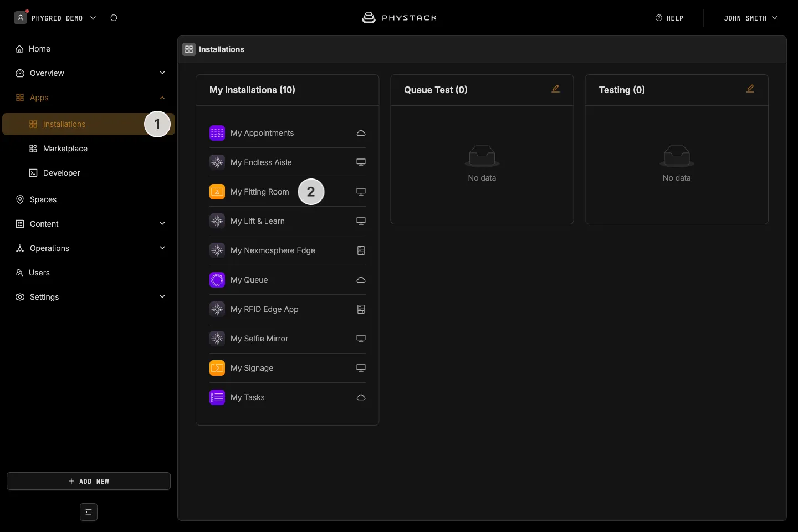This screenshot has width=798, height=532.
Task: Expand the Content menu chevron
Action: point(162,223)
